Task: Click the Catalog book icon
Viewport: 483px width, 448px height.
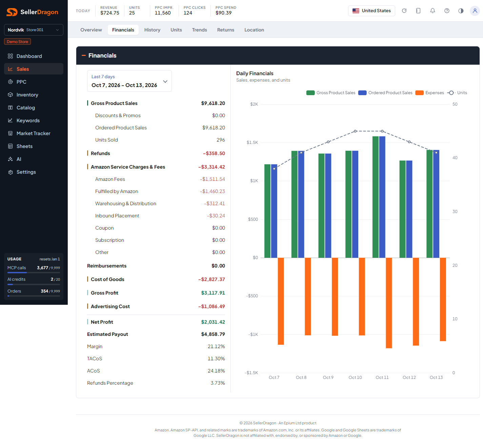Action: pyautogui.click(x=11, y=108)
